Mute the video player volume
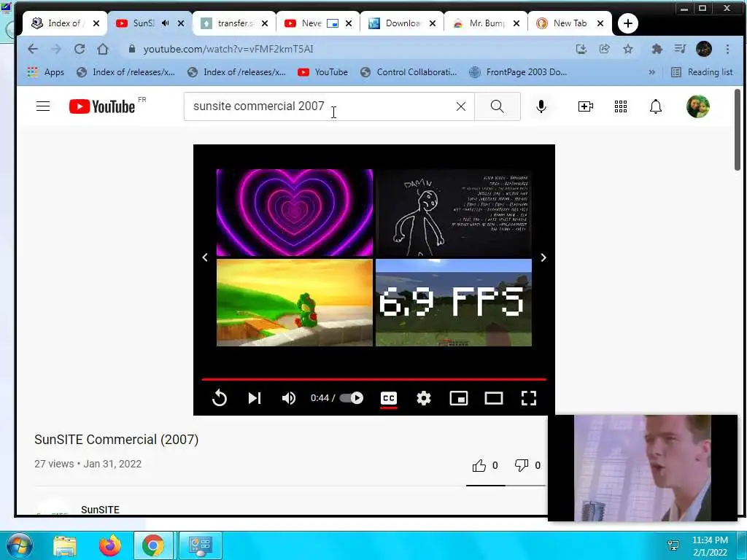Screen dimensions: 747x560 (289, 397)
